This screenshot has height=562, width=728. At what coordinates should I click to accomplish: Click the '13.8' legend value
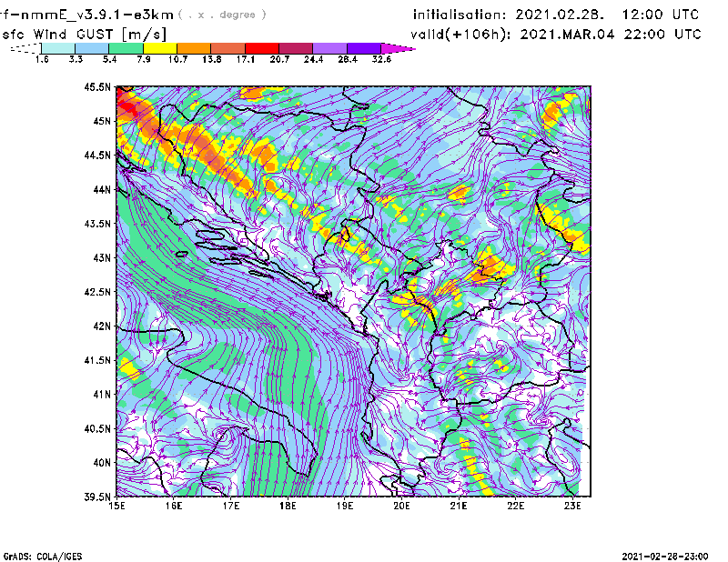(x=212, y=59)
